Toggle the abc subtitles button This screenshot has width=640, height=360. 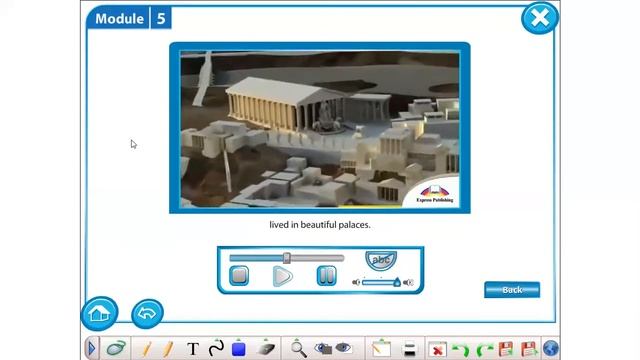381,260
